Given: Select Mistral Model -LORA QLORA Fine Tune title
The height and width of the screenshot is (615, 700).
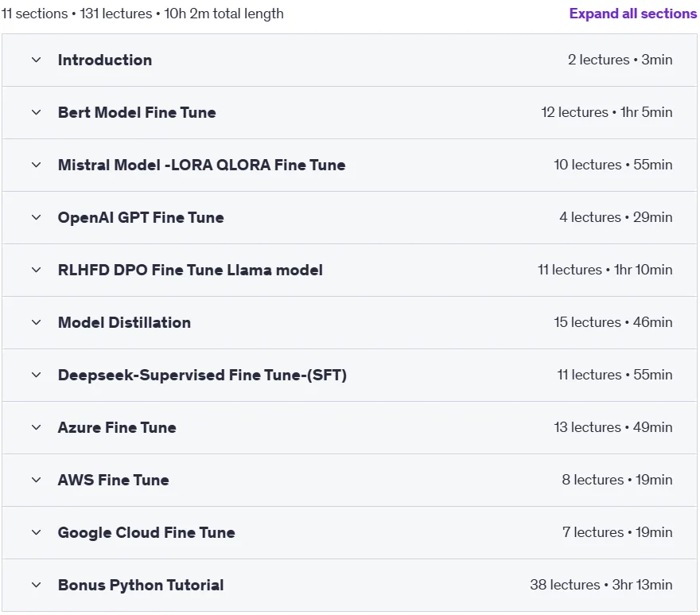Looking at the screenshot, I should (x=202, y=165).
